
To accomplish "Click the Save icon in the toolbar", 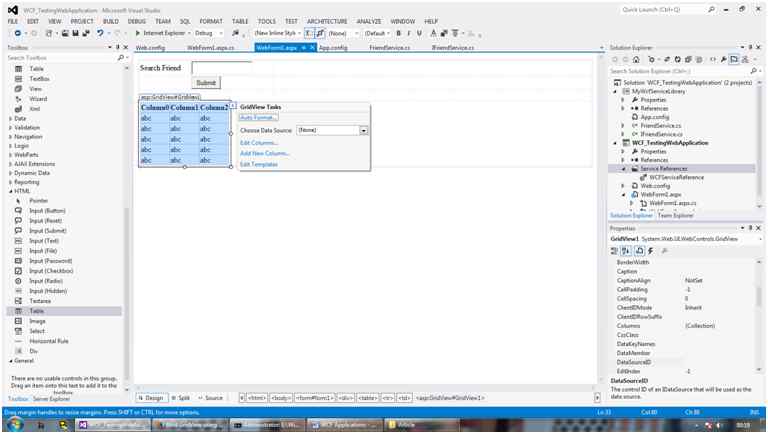I will click(x=76, y=33).
